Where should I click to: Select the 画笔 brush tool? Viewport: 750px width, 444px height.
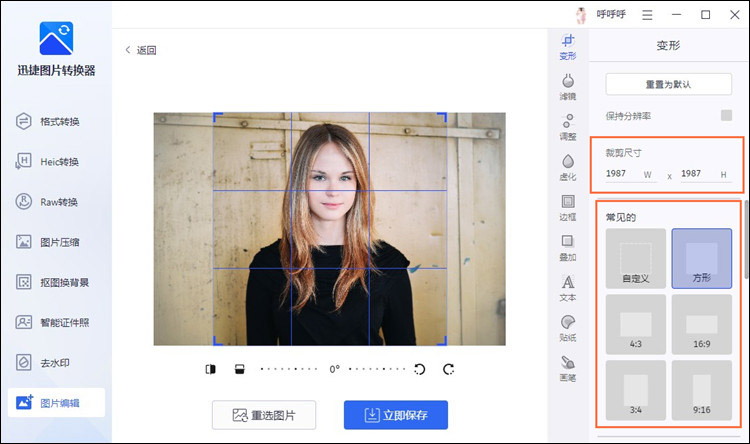(x=567, y=368)
